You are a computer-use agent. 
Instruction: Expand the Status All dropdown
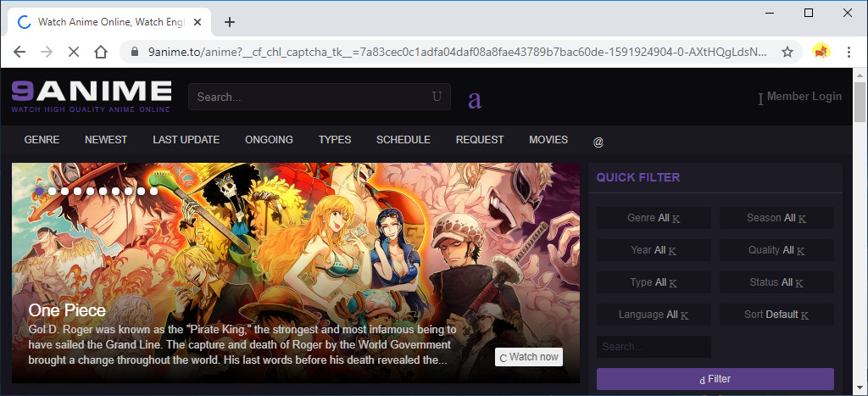pos(776,282)
